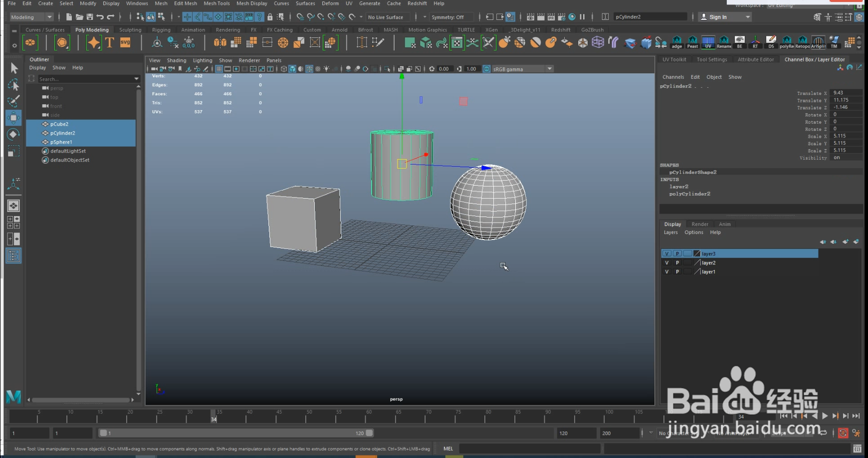Open Channels menu in Channel Box
Screen dimensions: 868x458
pyautogui.click(x=673, y=77)
